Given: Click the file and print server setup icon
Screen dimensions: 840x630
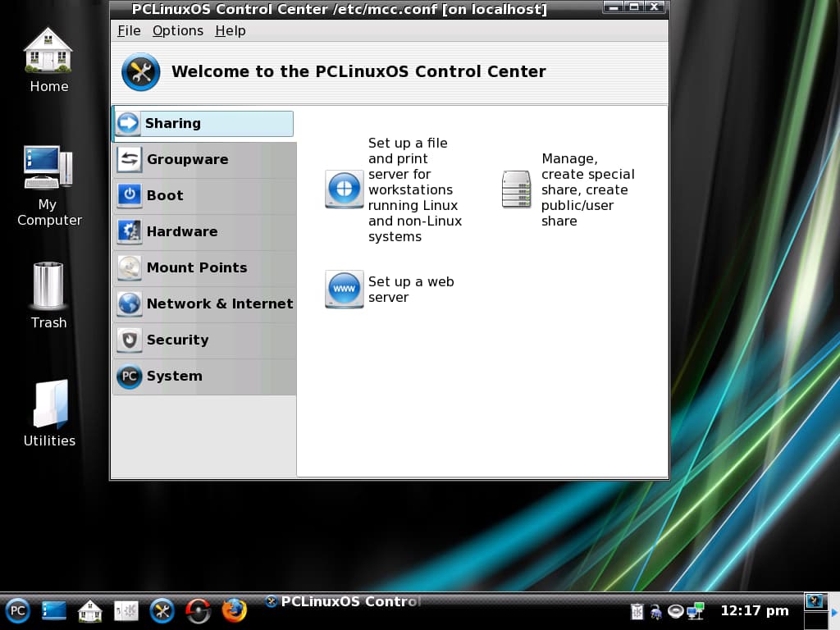Looking at the screenshot, I should pyautogui.click(x=344, y=189).
